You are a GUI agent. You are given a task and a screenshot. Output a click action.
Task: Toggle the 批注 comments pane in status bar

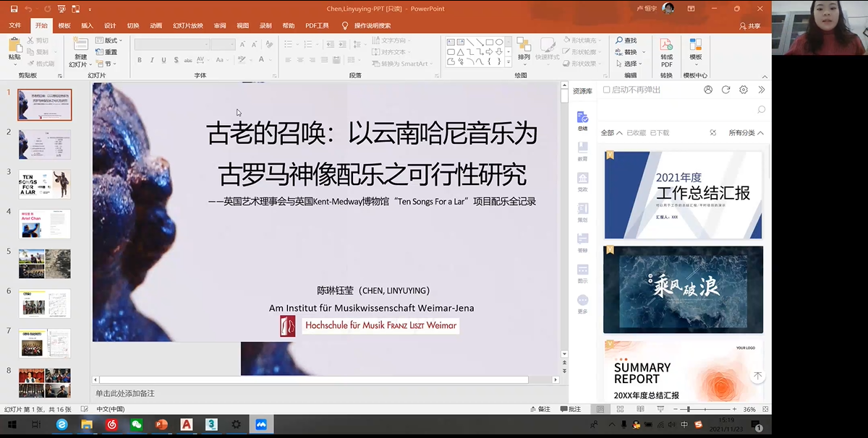570,409
